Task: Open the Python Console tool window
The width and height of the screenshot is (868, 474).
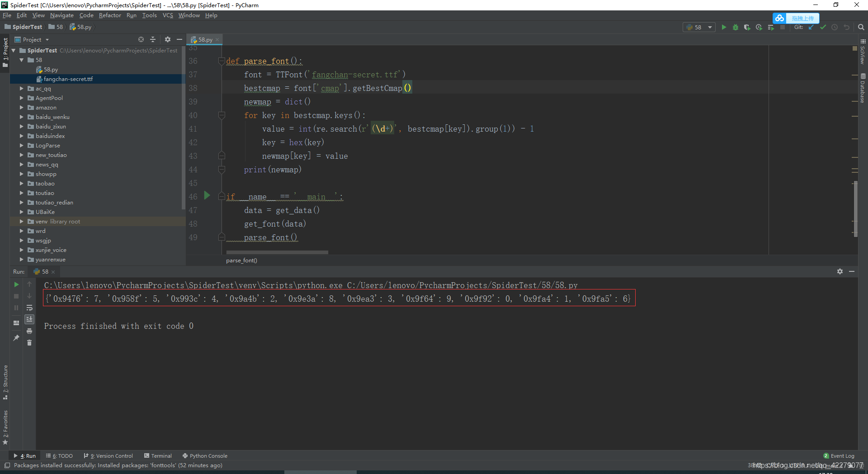Action: [x=205, y=455]
